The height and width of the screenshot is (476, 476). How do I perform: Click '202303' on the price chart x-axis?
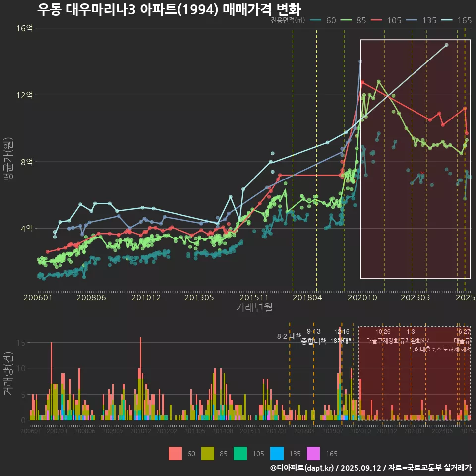point(416,297)
